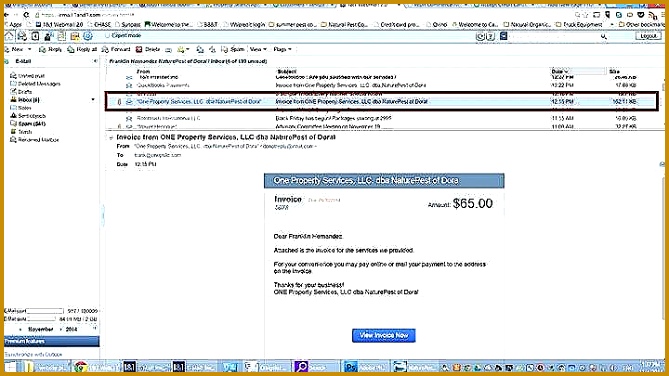669x376 pixels.
Task: Open the Black Friday has begun email
Action: click(x=381, y=118)
